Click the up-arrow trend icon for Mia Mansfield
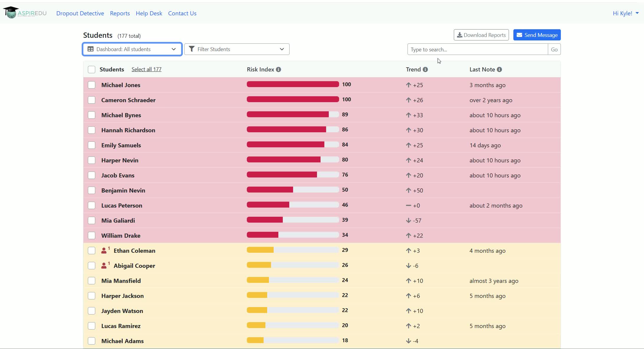 click(408, 281)
